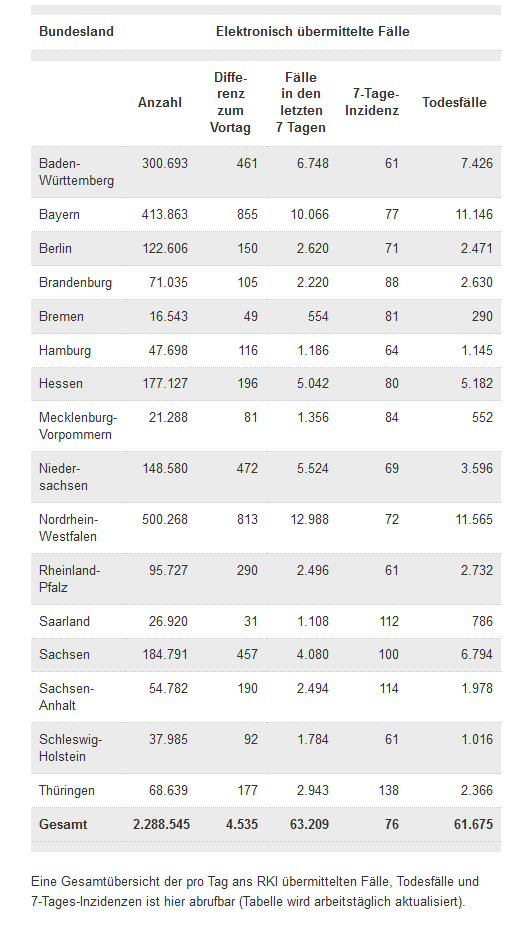Select the Gesamt Todesfälle value 61.675

point(473,824)
